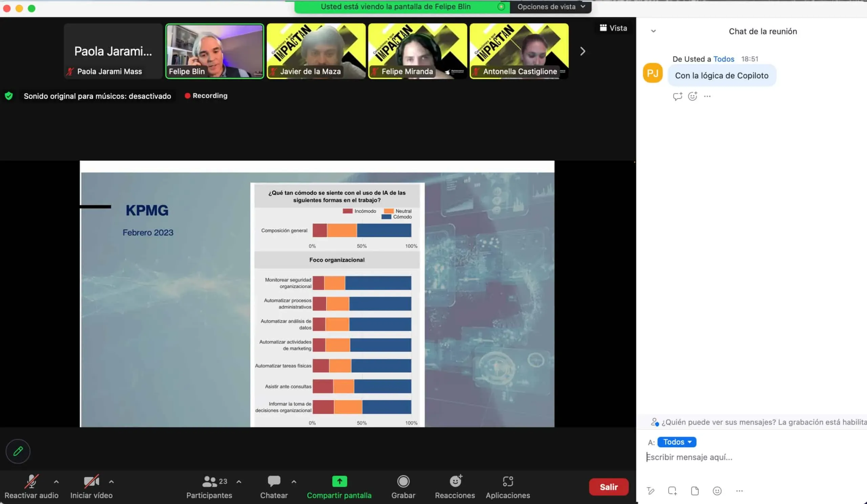Click the PJ avatar in chat

pos(653,73)
